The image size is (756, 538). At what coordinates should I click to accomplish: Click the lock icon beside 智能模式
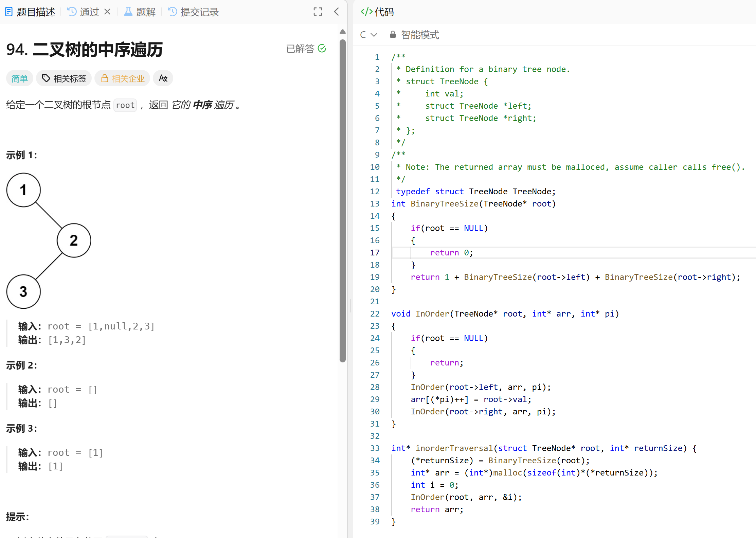click(393, 35)
